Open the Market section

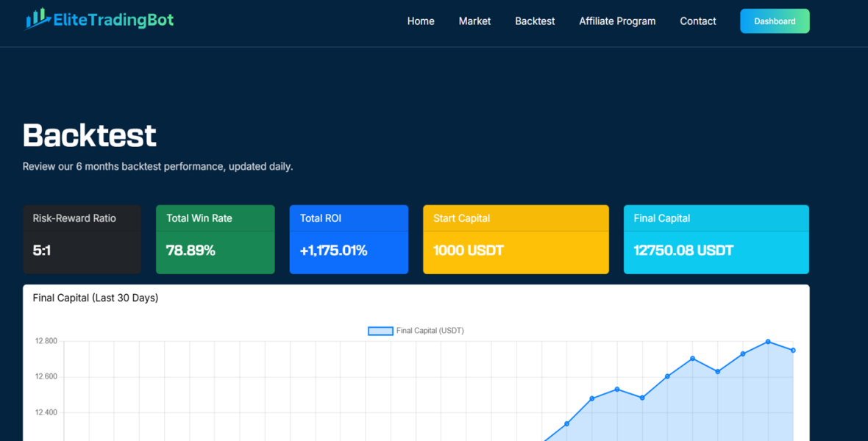tap(474, 21)
